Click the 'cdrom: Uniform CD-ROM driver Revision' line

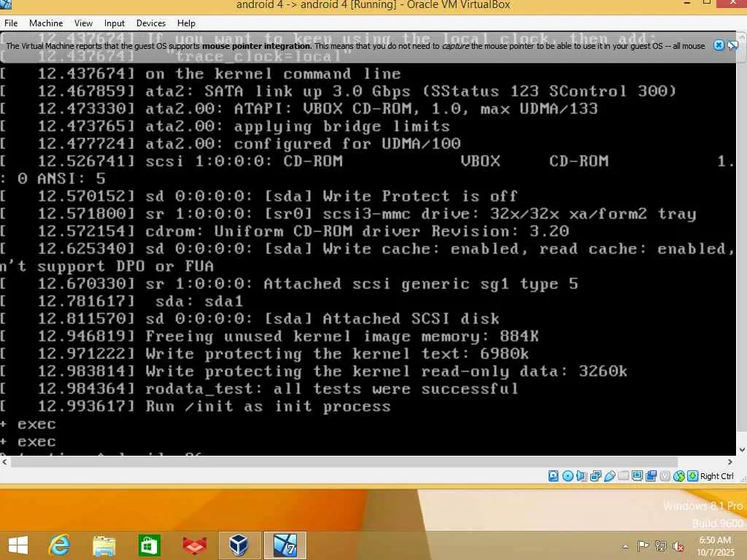[x=357, y=231]
